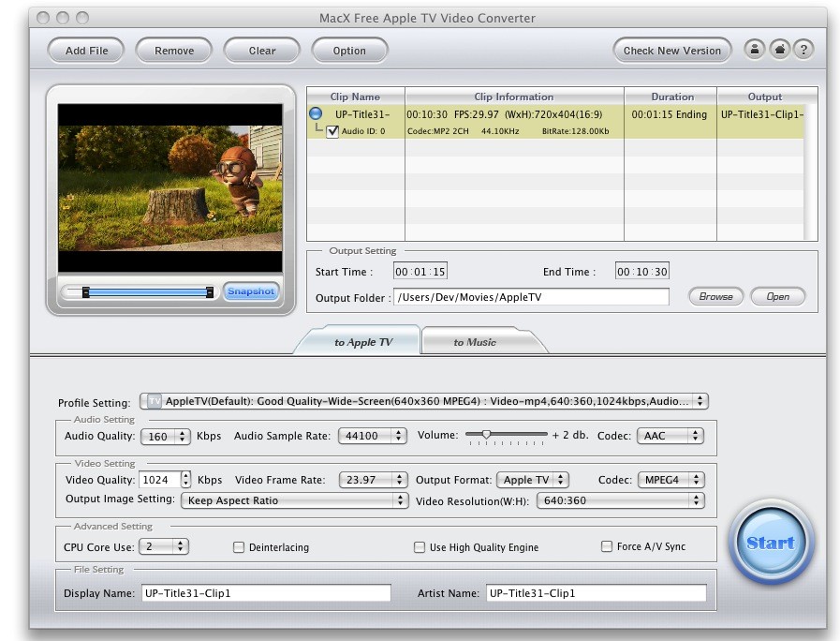This screenshot has width=840, height=641.
Task: Enable the Deinterlacing checkbox
Action: 239,547
